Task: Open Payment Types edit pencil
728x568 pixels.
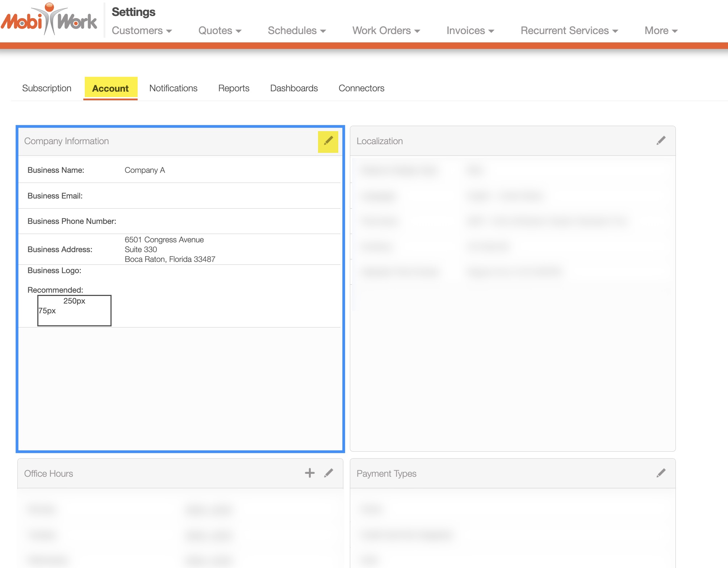Action: [661, 473]
